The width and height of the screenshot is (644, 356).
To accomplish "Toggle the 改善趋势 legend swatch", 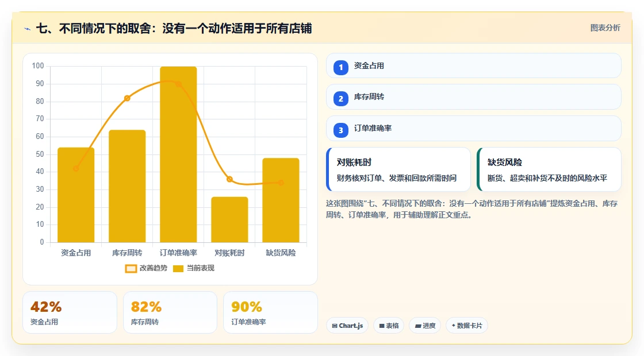I will pos(131,269).
